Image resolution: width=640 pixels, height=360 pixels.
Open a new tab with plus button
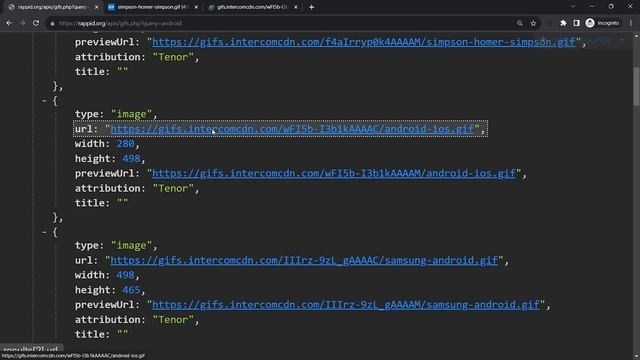pos(311,7)
